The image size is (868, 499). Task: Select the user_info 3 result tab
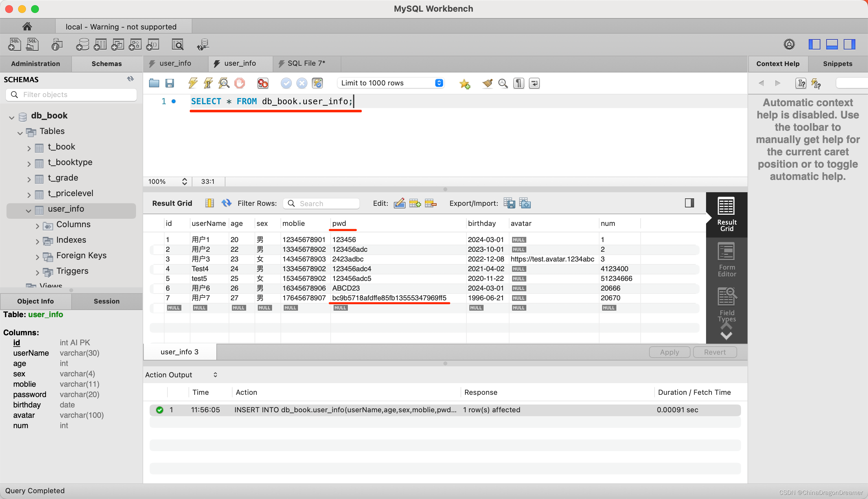tap(179, 352)
